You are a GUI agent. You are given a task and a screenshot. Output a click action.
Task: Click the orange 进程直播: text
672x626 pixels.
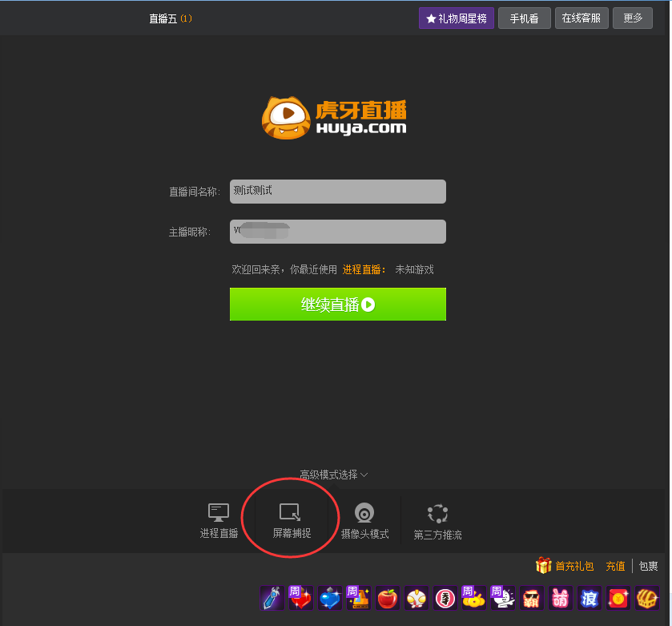pyautogui.click(x=364, y=269)
